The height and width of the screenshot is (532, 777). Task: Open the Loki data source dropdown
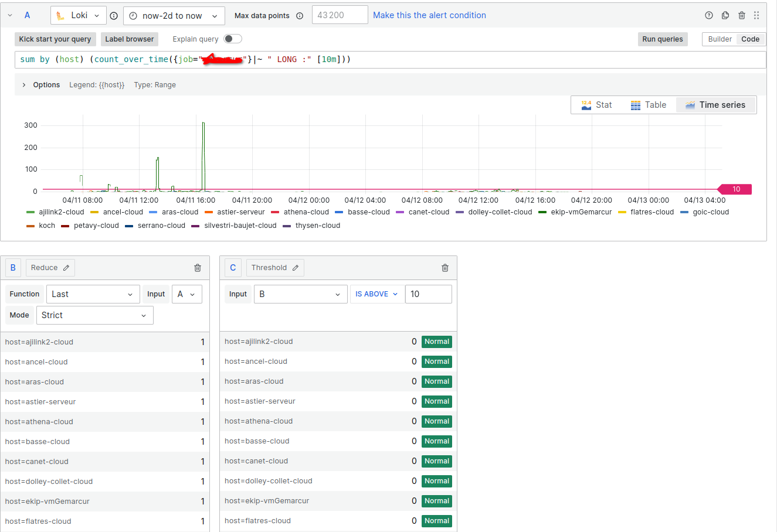point(79,15)
